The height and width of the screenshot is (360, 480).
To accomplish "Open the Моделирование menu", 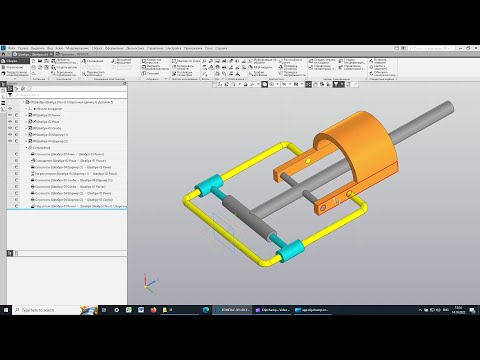I will click(x=77, y=48).
